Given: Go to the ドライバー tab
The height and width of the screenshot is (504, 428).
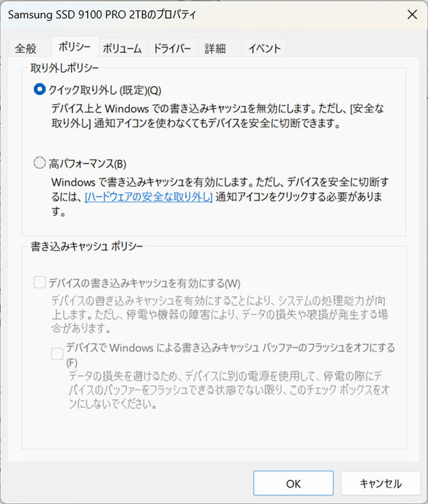Looking at the screenshot, I should tap(172, 49).
